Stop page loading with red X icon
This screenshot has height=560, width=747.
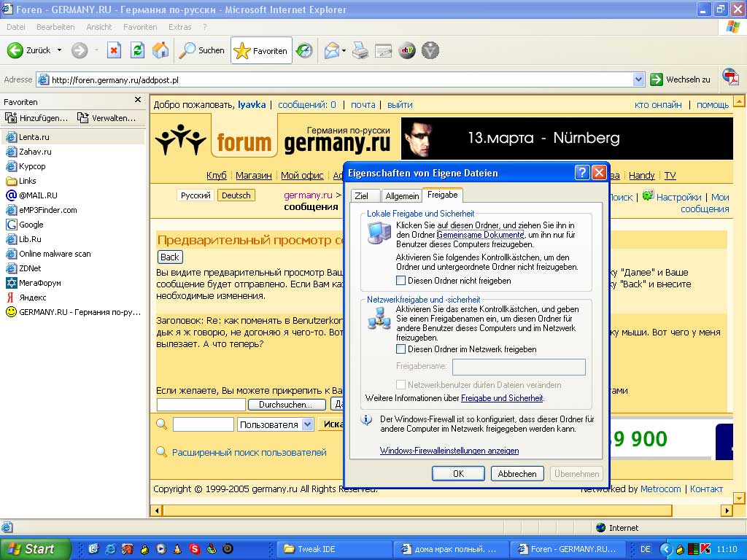point(114,50)
